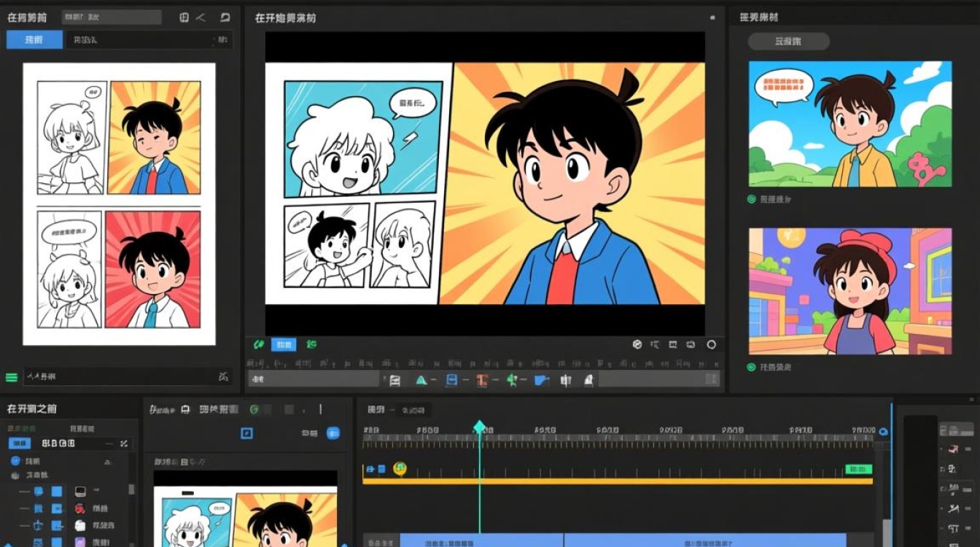The width and height of the screenshot is (980, 547).
Task: Click the blue circle icon at ruler's right end
Action: point(884,431)
